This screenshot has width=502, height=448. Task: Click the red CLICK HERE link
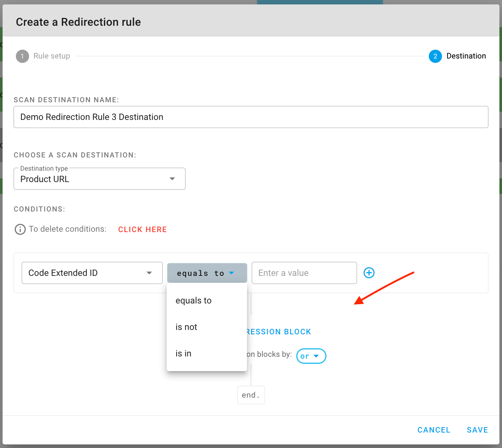pos(142,230)
